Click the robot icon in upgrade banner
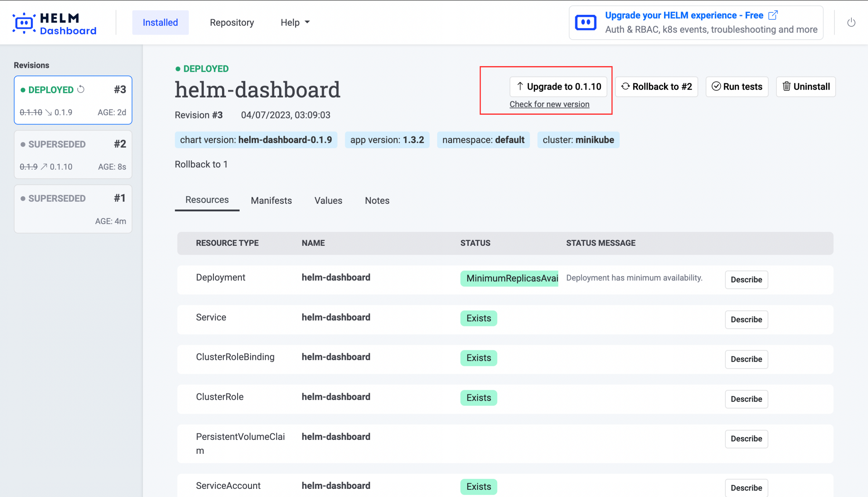This screenshot has height=497, width=868. [x=585, y=23]
